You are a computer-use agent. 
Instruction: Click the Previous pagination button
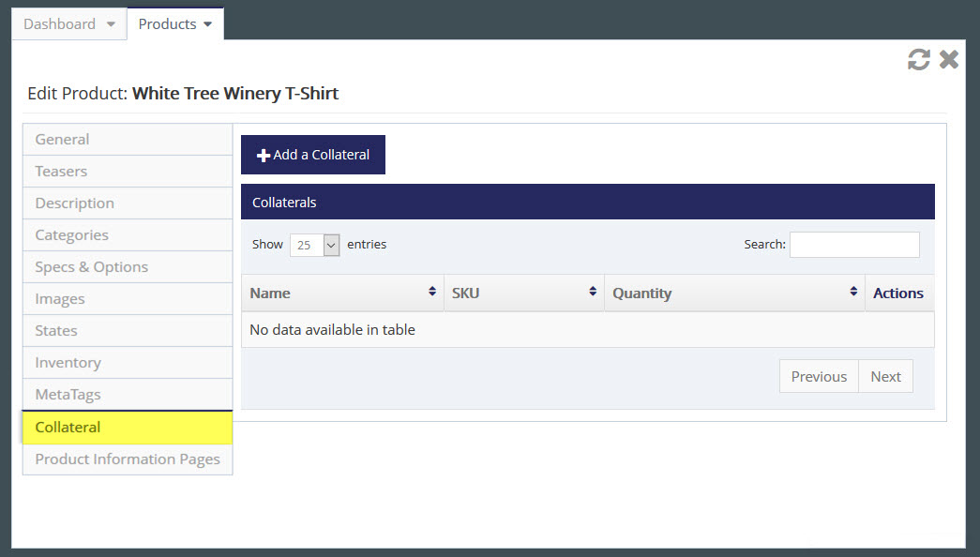tap(818, 376)
